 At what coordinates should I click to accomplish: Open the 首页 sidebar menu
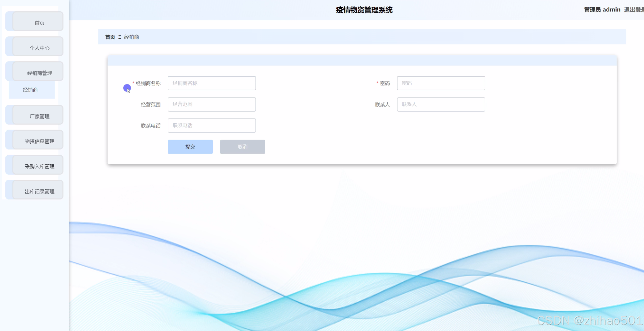(x=39, y=23)
